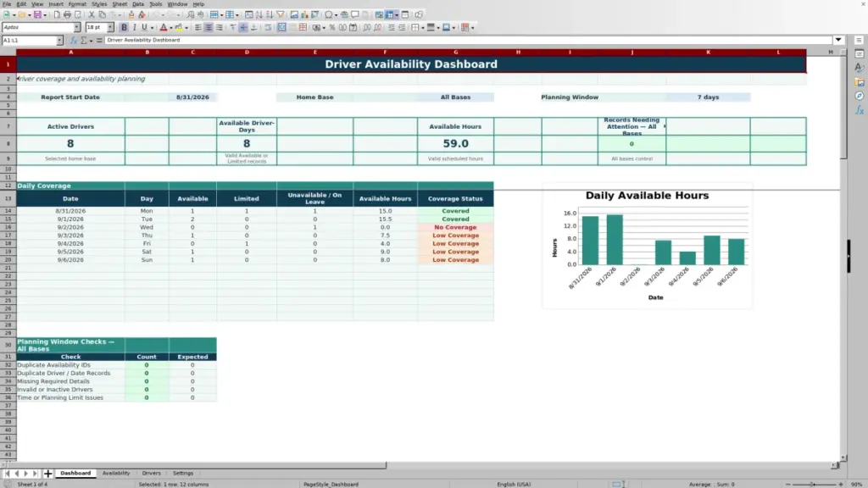
Task: Open Font Color dropdown arrow
Action: click(171, 27)
